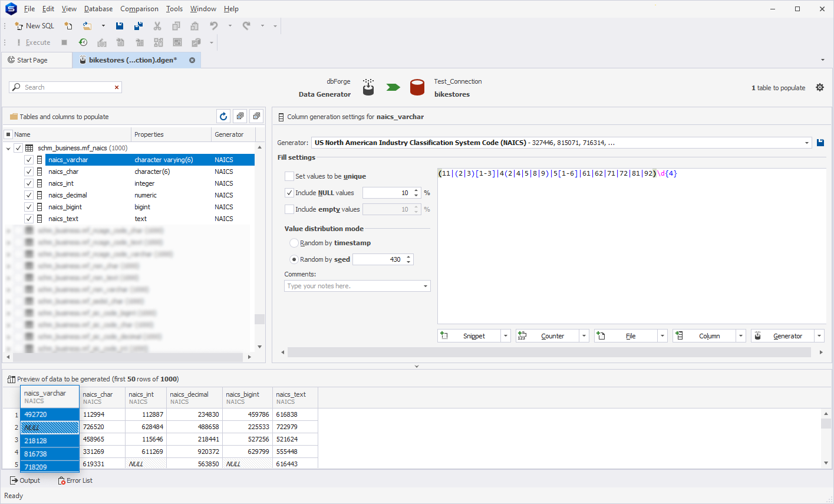The width and height of the screenshot is (834, 504).
Task: Open the Window menu
Action: tap(203, 9)
